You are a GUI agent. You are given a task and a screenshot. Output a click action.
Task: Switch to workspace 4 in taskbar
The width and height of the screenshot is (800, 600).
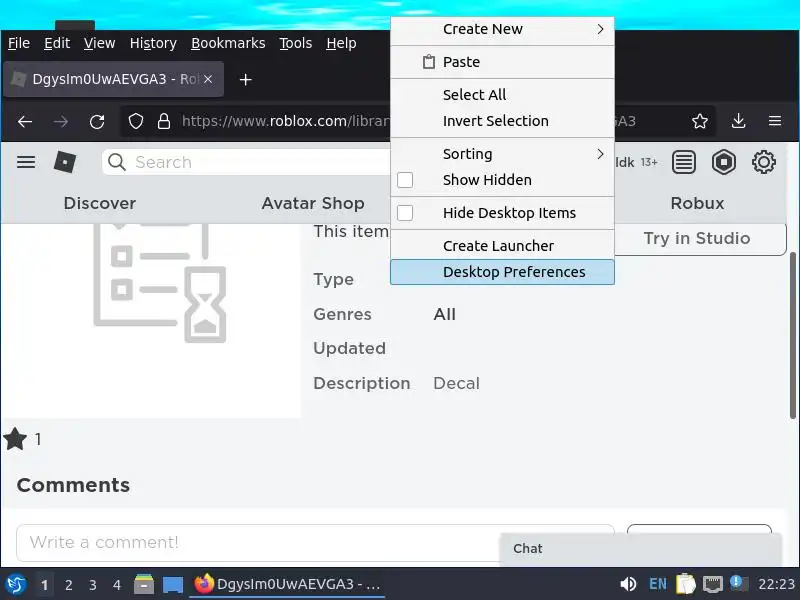click(x=117, y=584)
